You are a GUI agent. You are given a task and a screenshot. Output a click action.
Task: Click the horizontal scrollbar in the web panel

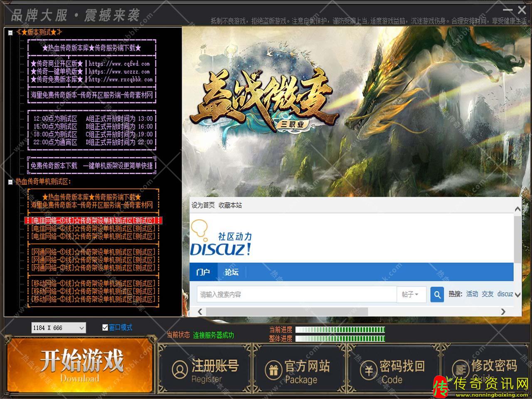[287, 311]
